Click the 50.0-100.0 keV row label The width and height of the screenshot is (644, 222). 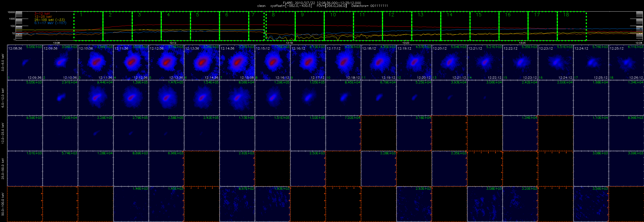click(x=3, y=204)
